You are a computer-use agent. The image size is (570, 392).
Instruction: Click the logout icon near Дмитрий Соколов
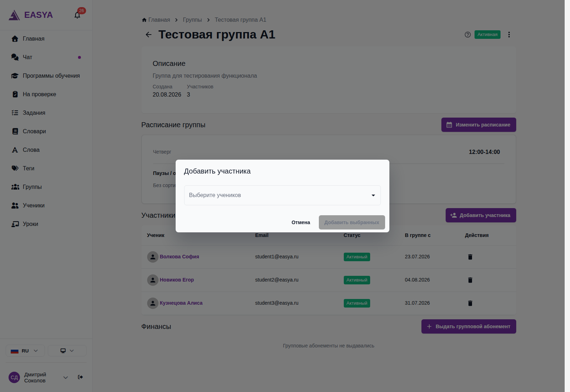point(81,377)
